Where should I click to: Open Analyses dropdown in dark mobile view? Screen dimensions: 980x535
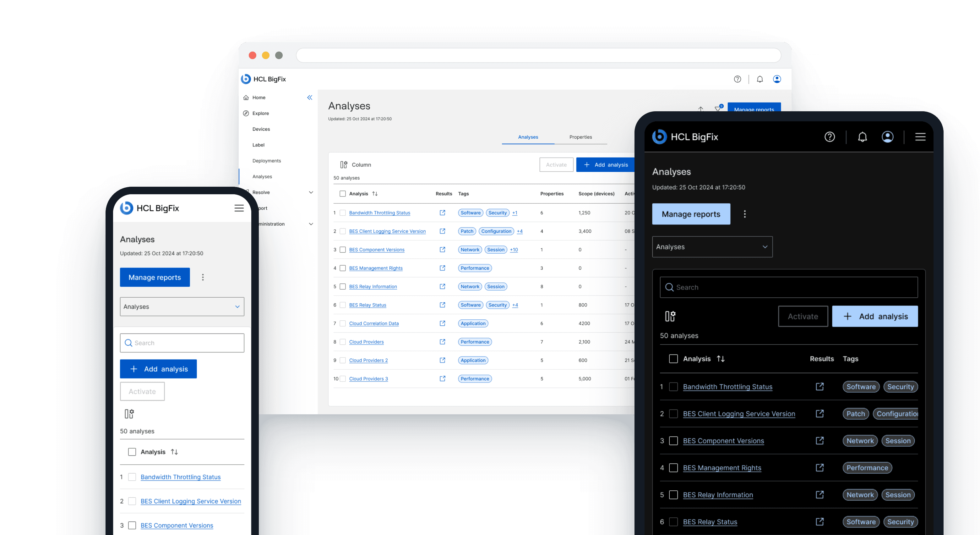click(x=712, y=247)
